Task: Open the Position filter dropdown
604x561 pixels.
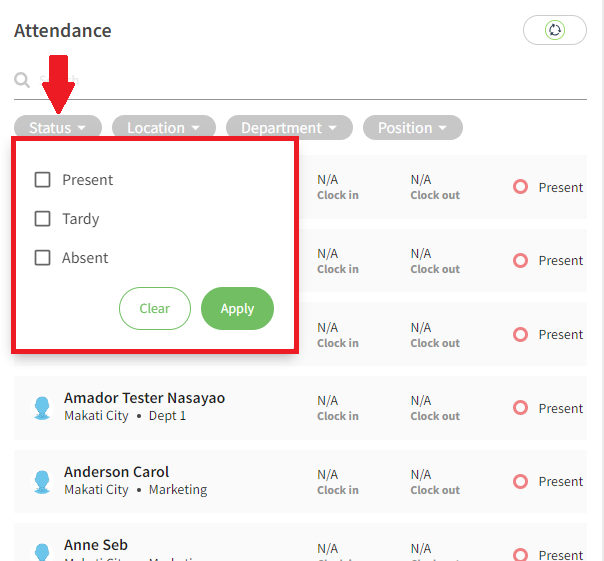Action: pos(413,128)
